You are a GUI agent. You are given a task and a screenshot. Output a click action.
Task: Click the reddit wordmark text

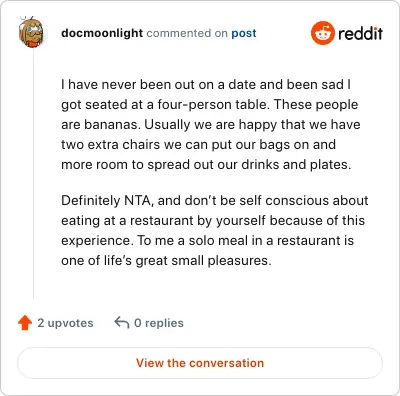360,33
